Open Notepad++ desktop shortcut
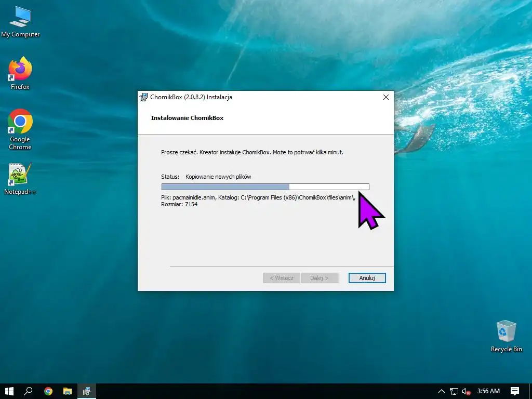 pos(20,179)
